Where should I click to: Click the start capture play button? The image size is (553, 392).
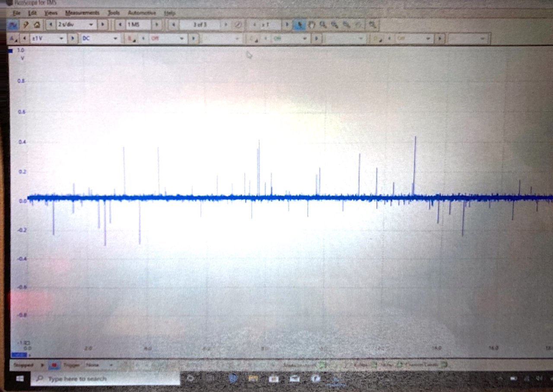(x=42, y=365)
